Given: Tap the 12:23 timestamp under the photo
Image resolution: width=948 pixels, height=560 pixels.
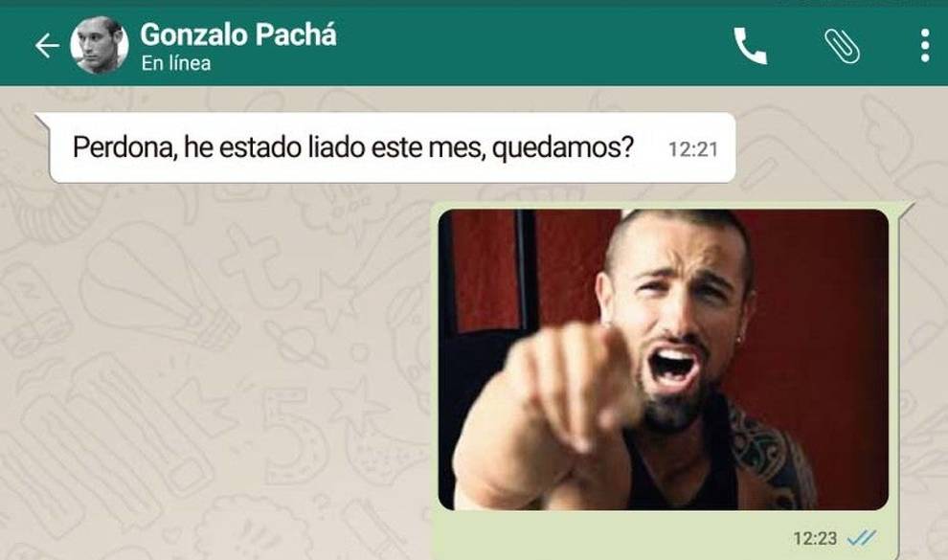Looking at the screenshot, I should pyautogui.click(x=815, y=538).
